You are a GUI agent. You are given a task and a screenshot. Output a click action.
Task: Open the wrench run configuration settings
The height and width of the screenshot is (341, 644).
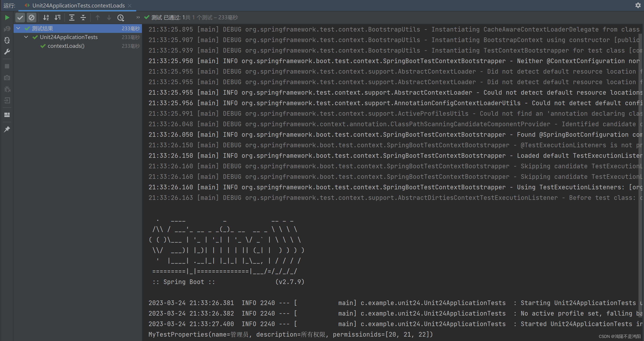point(7,52)
